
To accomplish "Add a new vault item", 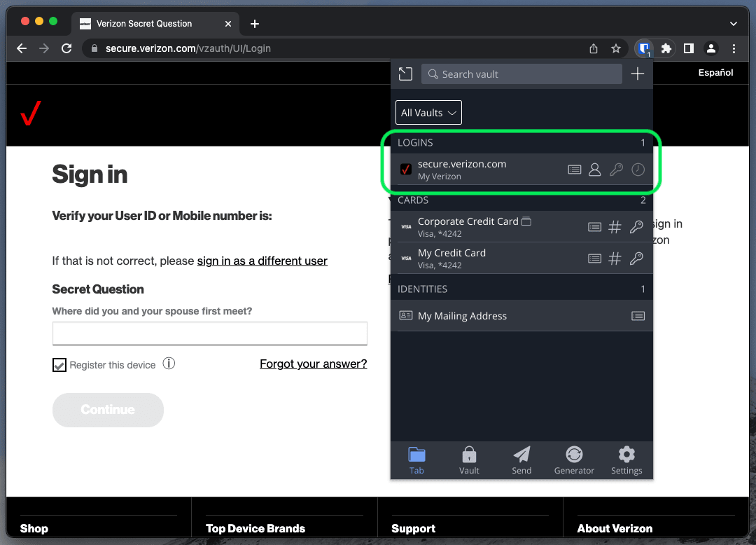I will [638, 74].
